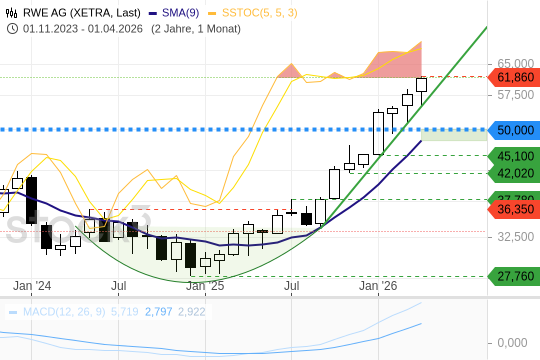Click the SSTOC(5, 5, 3) legend label

(x=260, y=13)
